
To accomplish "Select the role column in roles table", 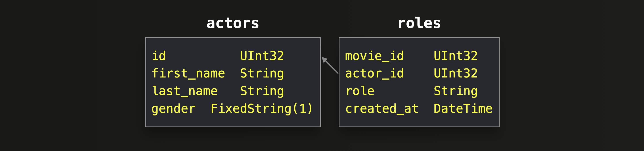I will 360,91.
